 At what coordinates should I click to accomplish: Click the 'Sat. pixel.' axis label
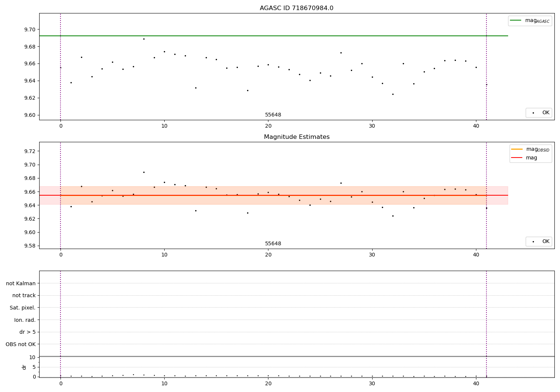[23, 308]
